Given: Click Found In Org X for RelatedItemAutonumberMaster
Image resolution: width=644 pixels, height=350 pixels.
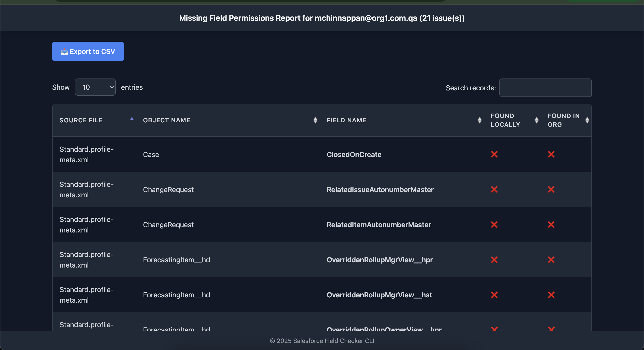Looking at the screenshot, I should (551, 225).
